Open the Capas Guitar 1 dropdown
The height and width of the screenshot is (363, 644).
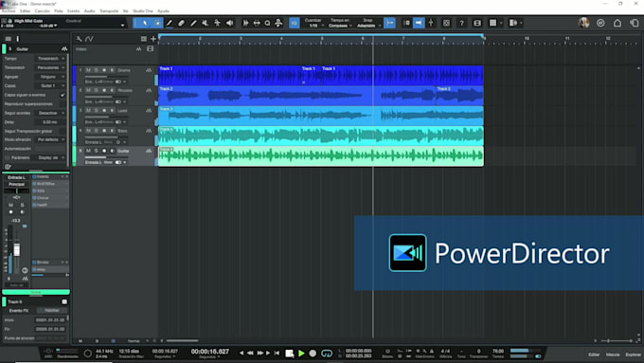click(50, 86)
